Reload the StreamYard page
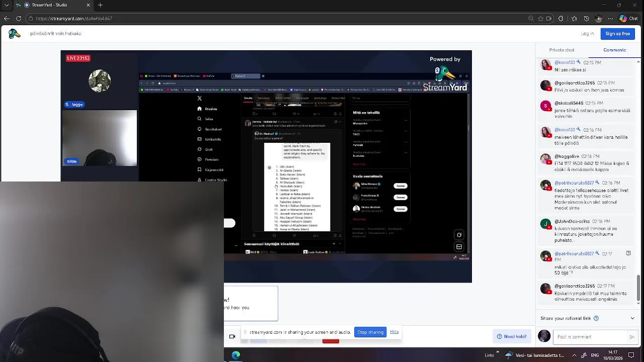644x362 pixels. (x=19, y=19)
